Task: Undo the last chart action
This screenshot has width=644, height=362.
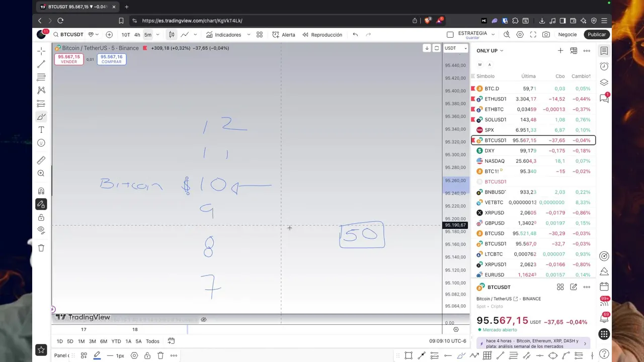Action: 355,35
